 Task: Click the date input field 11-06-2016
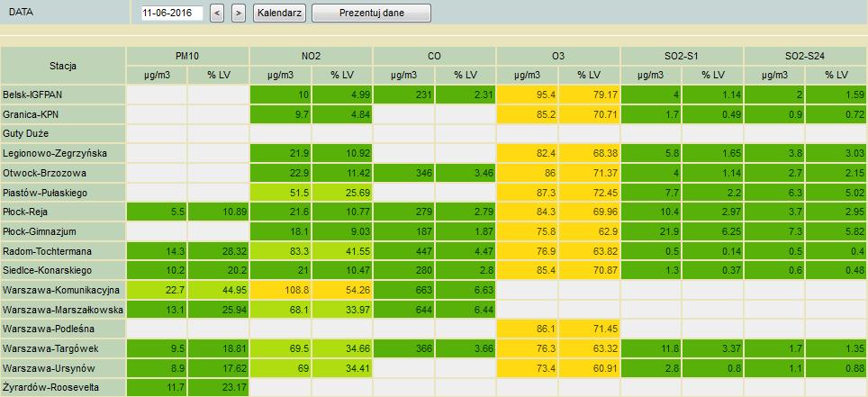click(x=172, y=13)
